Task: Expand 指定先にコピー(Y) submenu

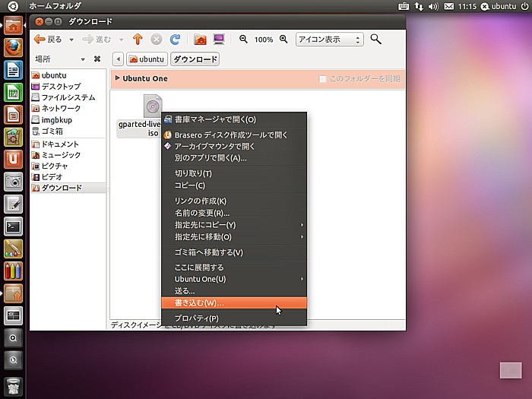Action: coord(234,225)
